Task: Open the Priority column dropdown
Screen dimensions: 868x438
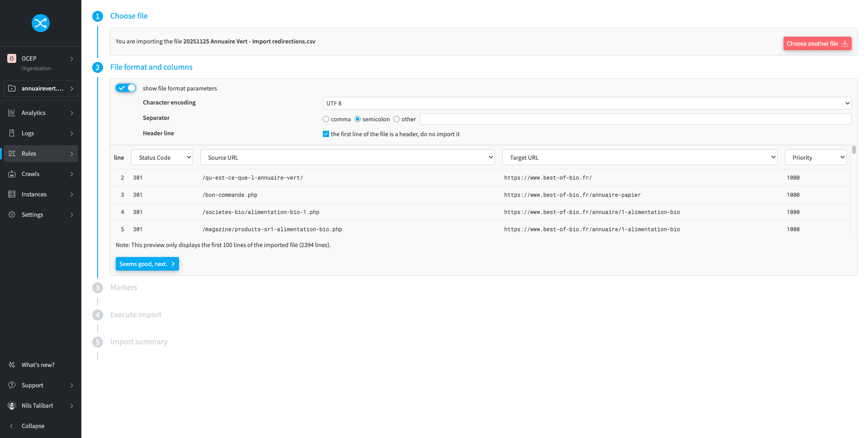Action: [816, 157]
